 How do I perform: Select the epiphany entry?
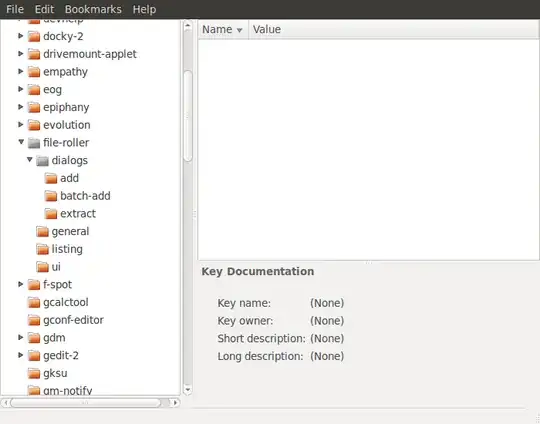coord(66,107)
